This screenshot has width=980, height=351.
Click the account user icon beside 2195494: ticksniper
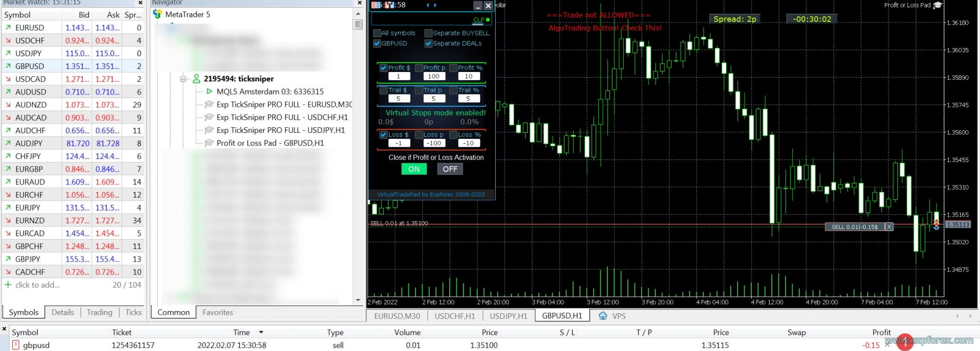click(x=196, y=79)
